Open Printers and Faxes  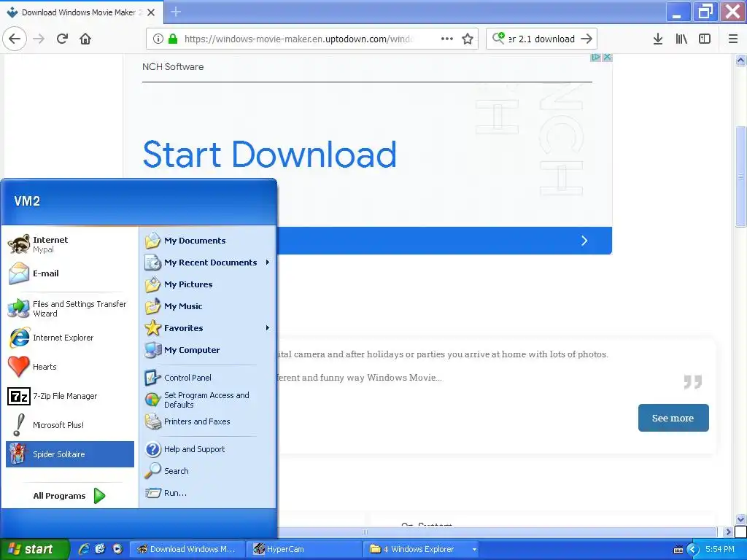[208, 421]
